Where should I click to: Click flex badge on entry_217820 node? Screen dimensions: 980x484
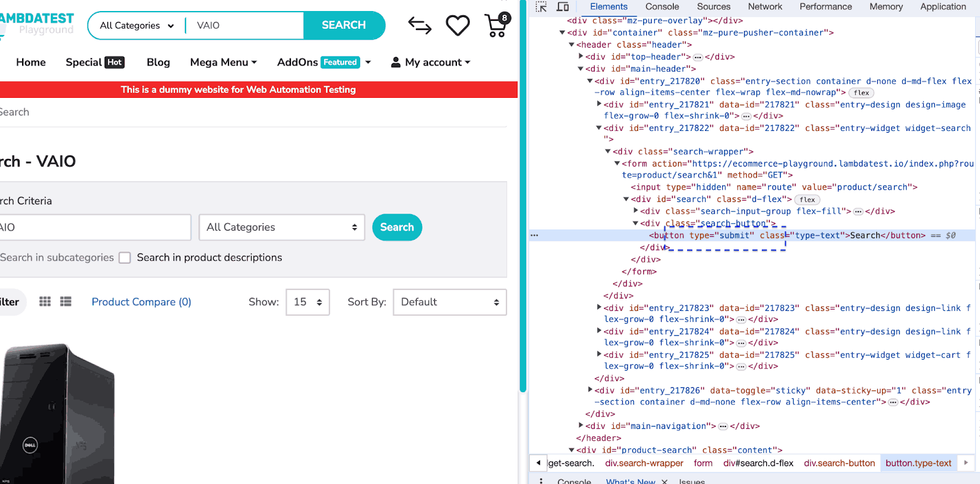point(861,93)
